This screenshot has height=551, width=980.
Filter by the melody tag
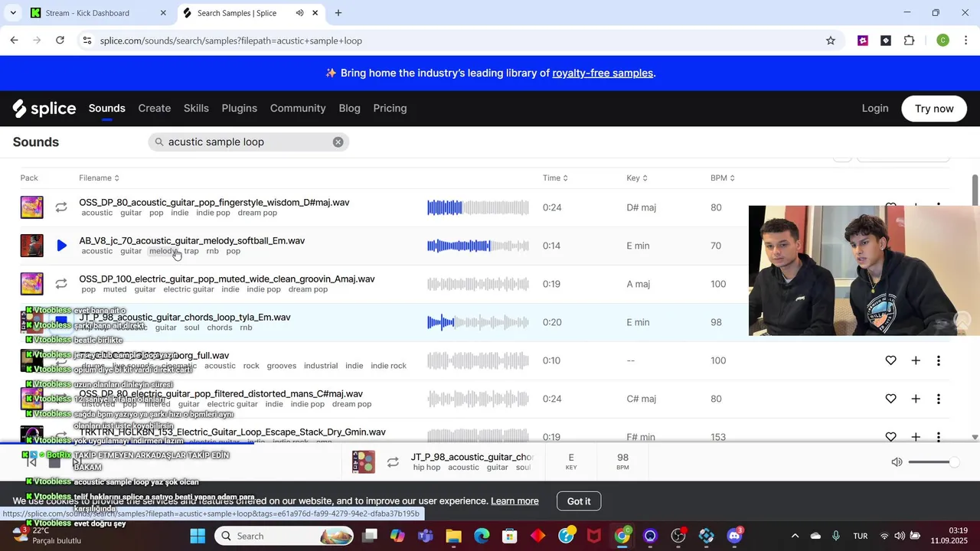163,251
